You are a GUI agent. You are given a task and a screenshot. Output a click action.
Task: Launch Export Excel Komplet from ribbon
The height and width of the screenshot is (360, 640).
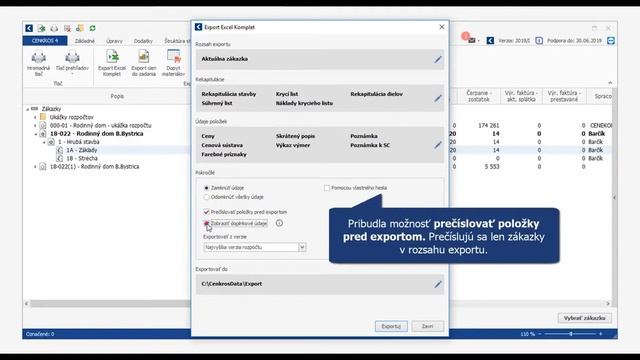112,63
